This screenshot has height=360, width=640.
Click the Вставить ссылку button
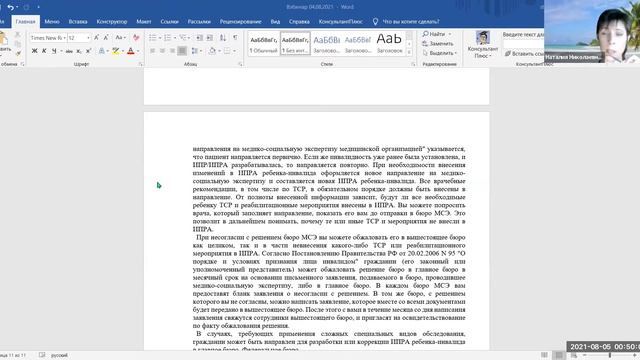tap(524, 53)
